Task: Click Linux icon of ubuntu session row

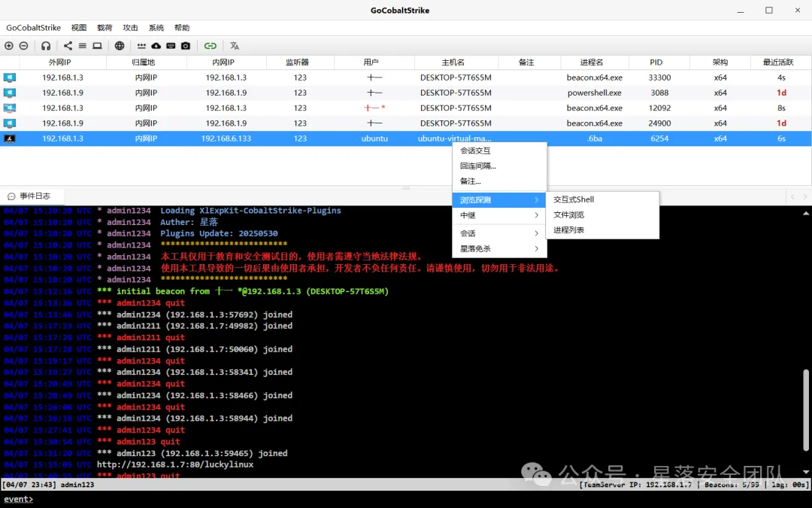Action: tap(10, 138)
